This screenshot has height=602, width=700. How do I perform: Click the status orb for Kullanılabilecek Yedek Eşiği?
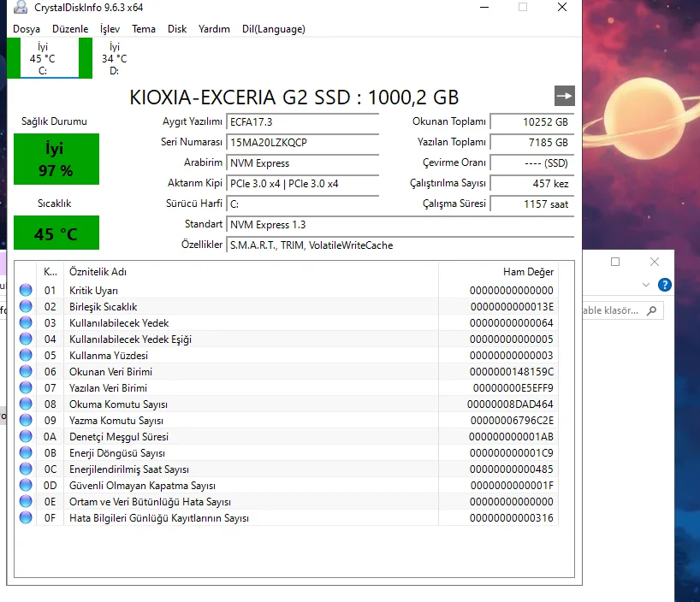point(26,339)
